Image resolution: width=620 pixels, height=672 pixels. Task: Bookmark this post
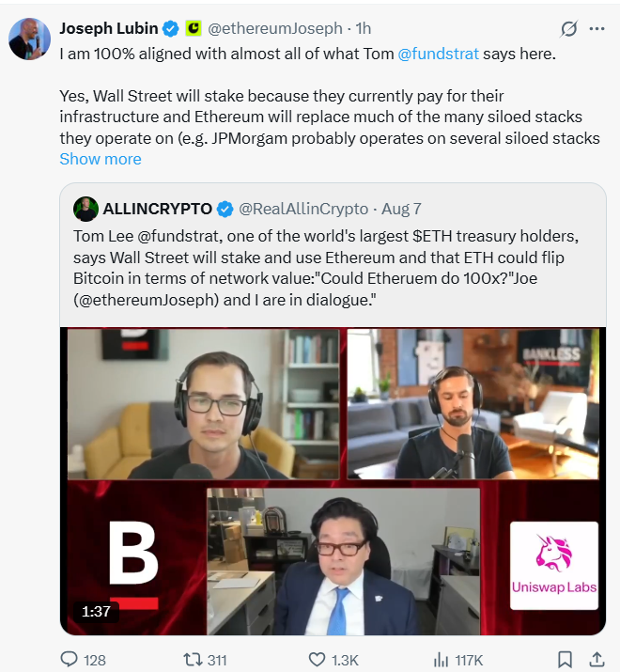[x=565, y=660]
